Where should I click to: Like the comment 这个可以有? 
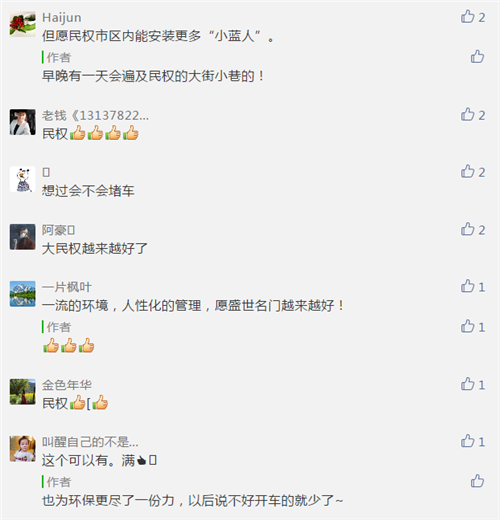click(473, 441)
